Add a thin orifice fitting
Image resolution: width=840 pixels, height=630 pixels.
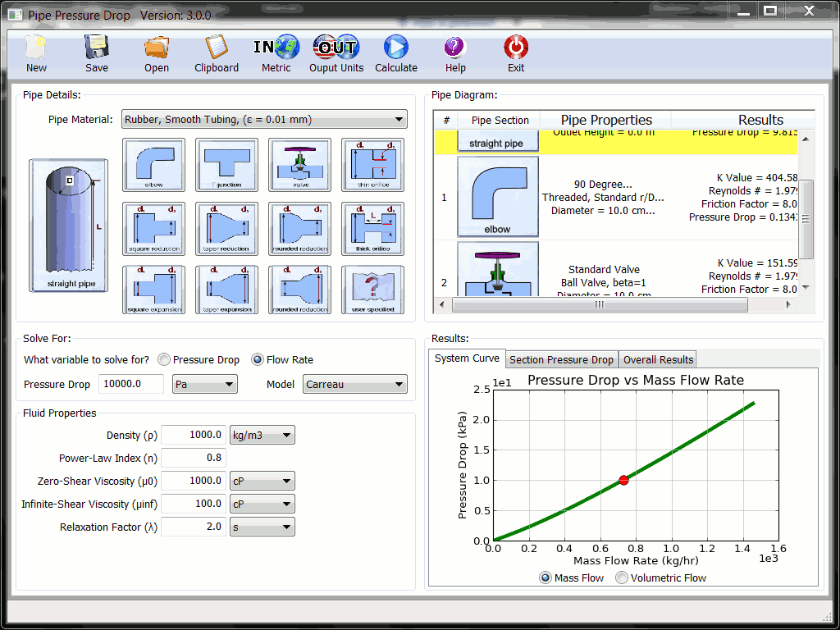(x=373, y=164)
